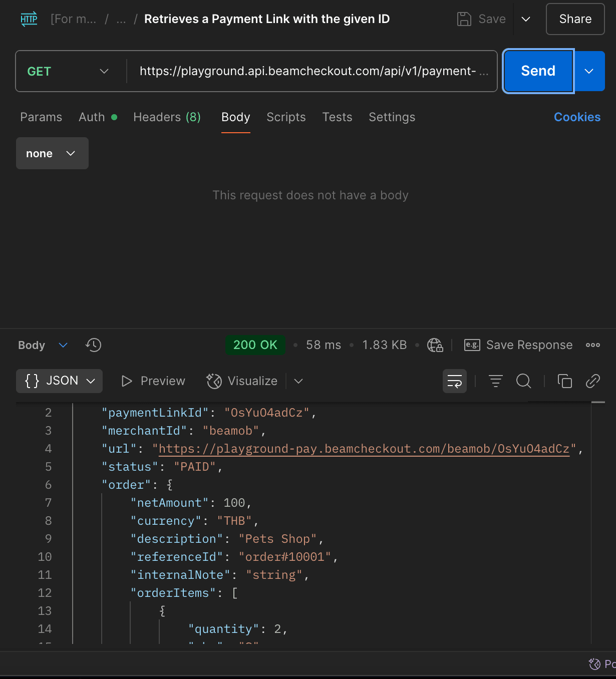The image size is (616, 679).
Task: Switch to the Headers tab
Action: tap(167, 117)
